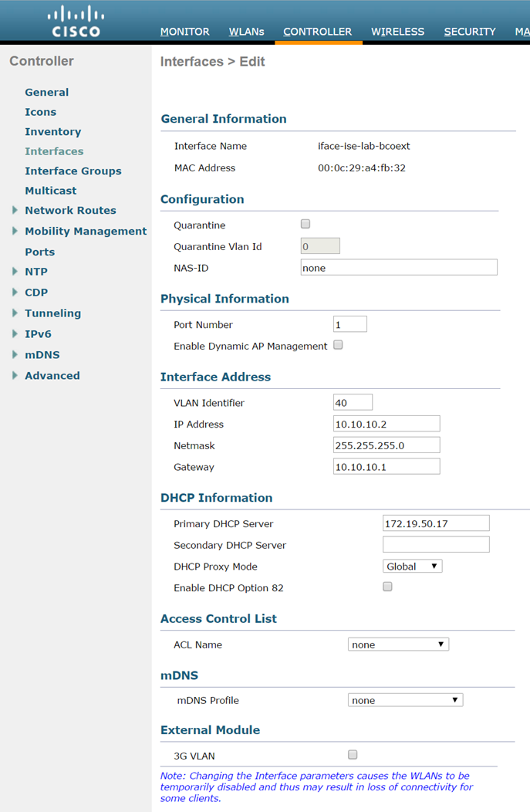Open Multicast settings link
The width and height of the screenshot is (530, 812).
point(51,191)
